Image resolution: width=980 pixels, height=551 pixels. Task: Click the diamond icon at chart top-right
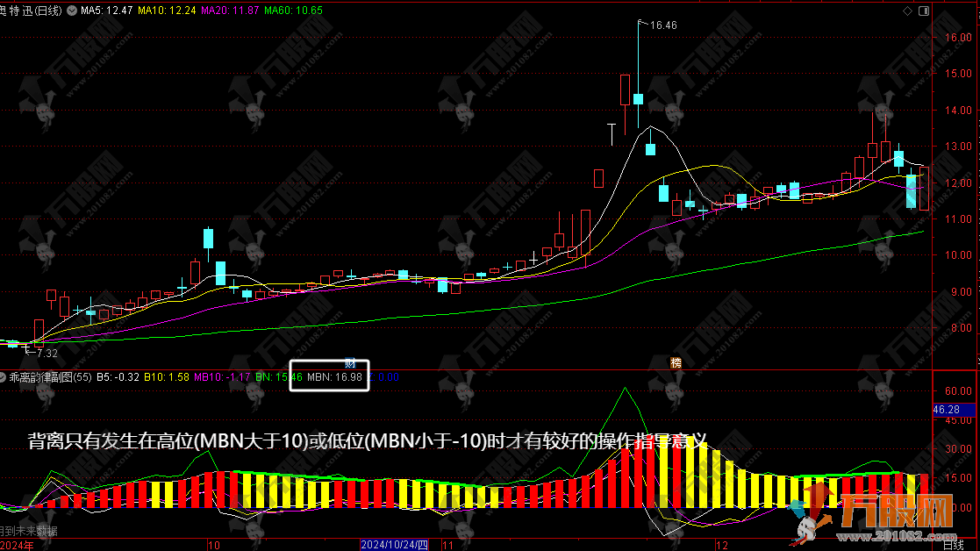[x=907, y=11]
